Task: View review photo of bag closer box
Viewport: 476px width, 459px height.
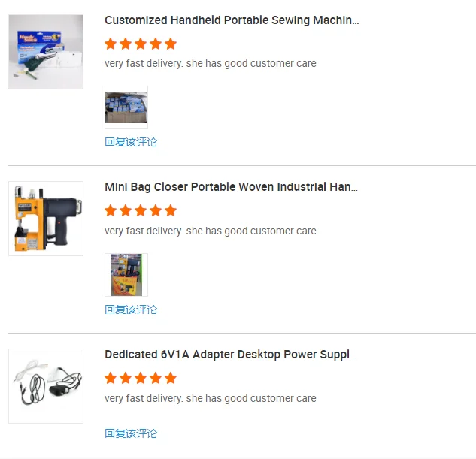Action: 126,275
